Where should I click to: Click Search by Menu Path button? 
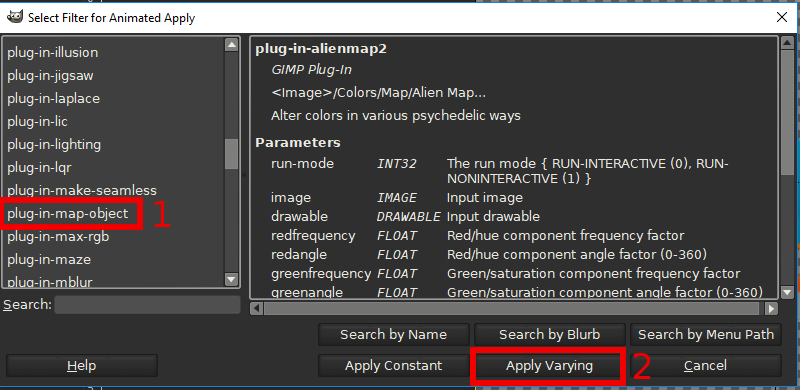tap(706, 335)
